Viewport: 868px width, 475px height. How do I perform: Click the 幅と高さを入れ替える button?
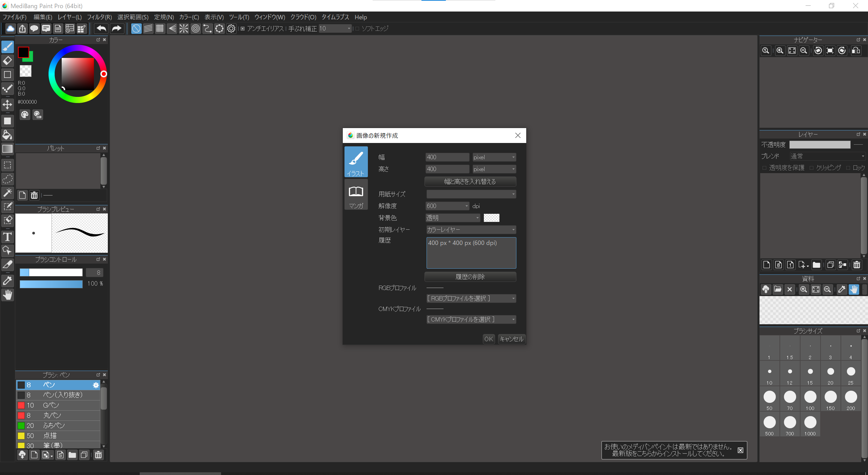470,182
